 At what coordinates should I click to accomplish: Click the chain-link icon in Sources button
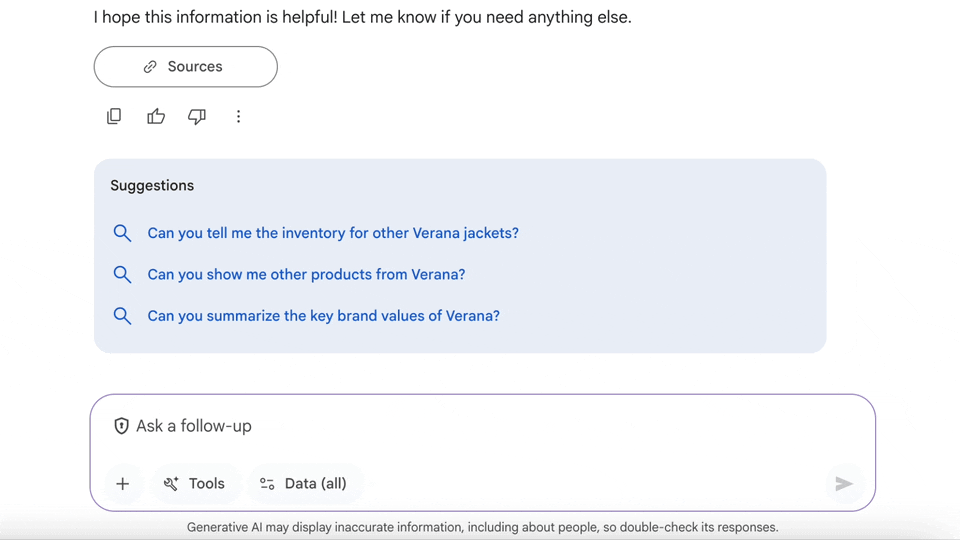[x=150, y=67]
